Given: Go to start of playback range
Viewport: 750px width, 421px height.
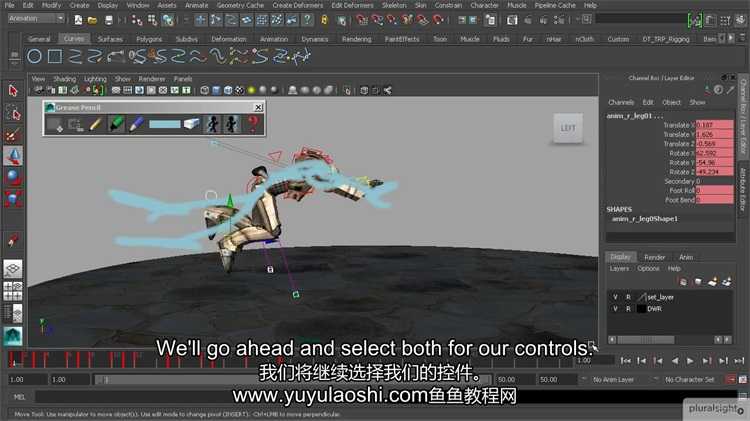Looking at the screenshot, I should 625,361.
